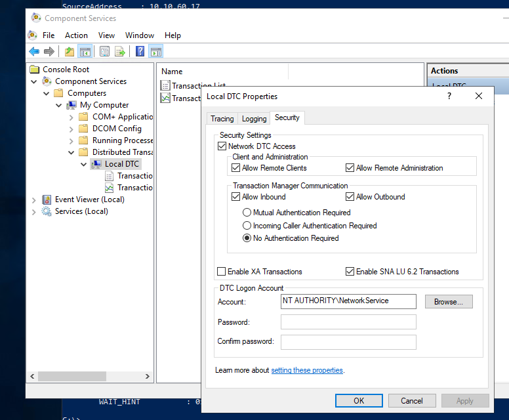Click OK in Local DTC Properties
This screenshot has width=509, height=420.
[359, 400]
